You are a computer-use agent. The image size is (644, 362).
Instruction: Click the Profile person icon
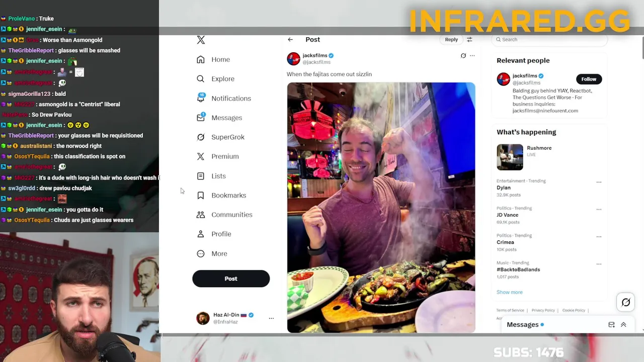point(201,234)
